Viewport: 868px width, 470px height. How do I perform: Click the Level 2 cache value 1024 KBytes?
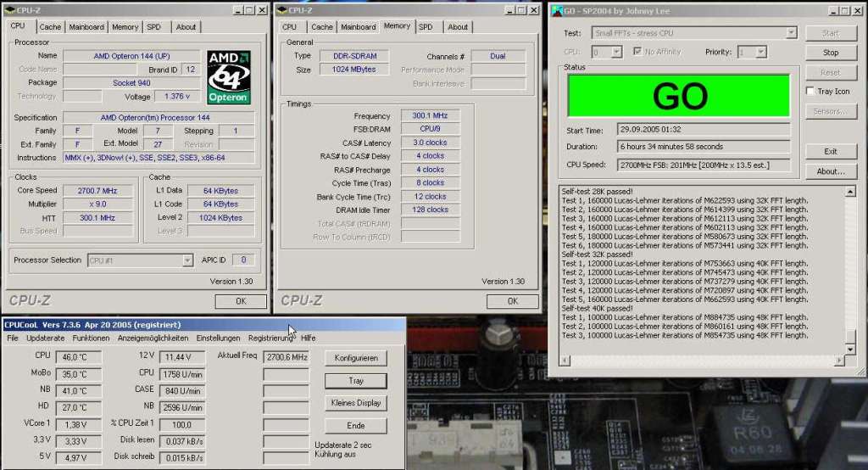click(221, 218)
